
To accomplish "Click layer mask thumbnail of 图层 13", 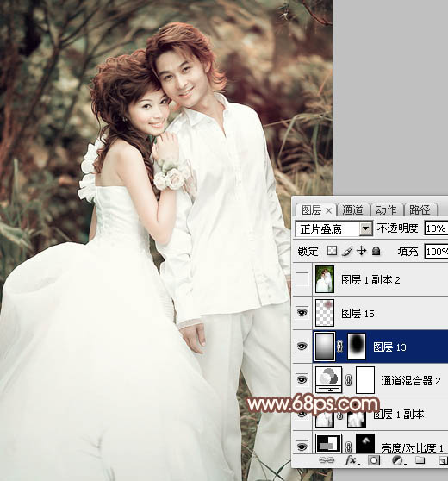I will click(x=357, y=347).
